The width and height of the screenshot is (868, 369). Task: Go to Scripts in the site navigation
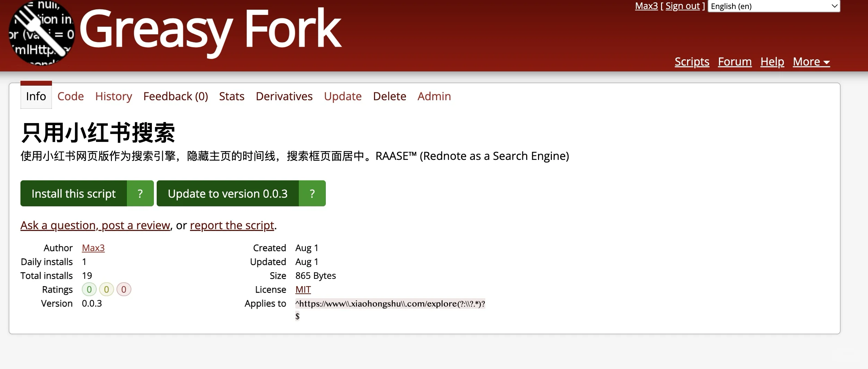pyautogui.click(x=692, y=62)
